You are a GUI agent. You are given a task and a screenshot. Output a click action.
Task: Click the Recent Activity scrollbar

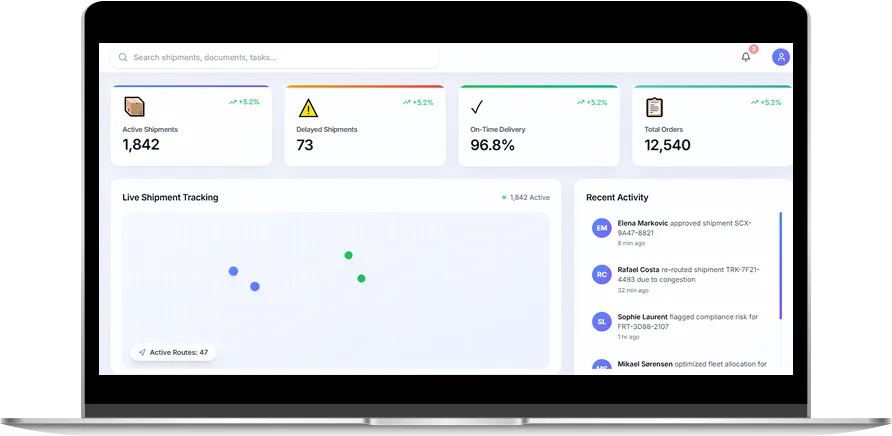pos(780,265)
